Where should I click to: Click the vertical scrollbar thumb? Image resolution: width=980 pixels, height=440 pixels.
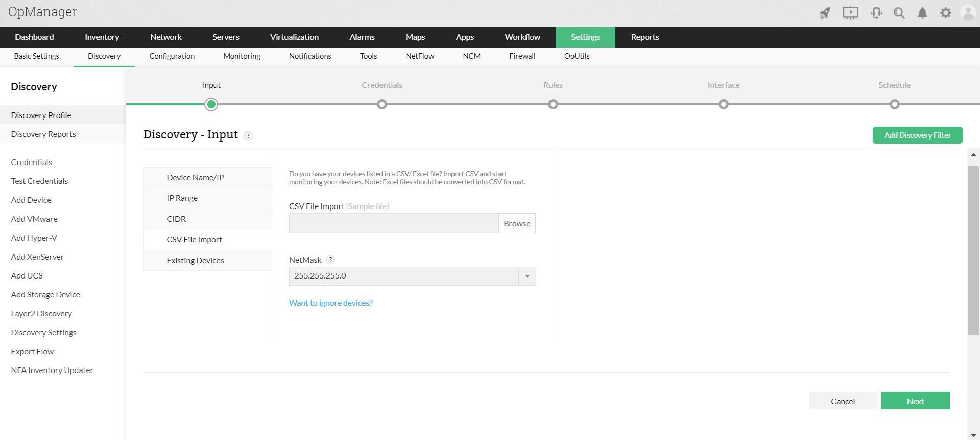(x=973, y=250)
